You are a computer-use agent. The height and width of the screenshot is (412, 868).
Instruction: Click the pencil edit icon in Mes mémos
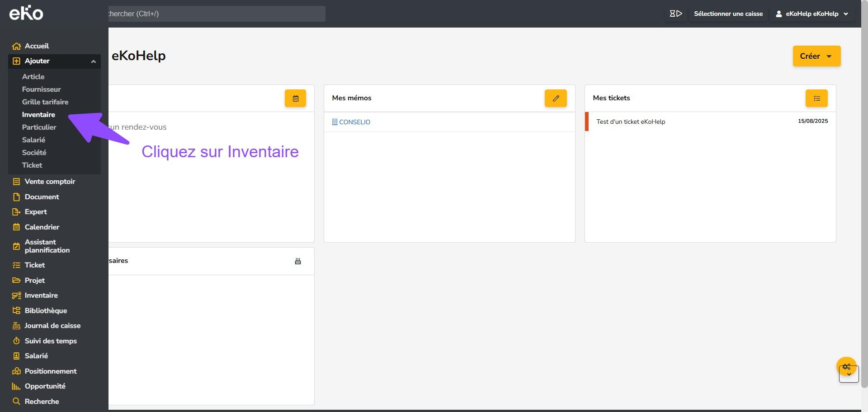coord(556,98)
